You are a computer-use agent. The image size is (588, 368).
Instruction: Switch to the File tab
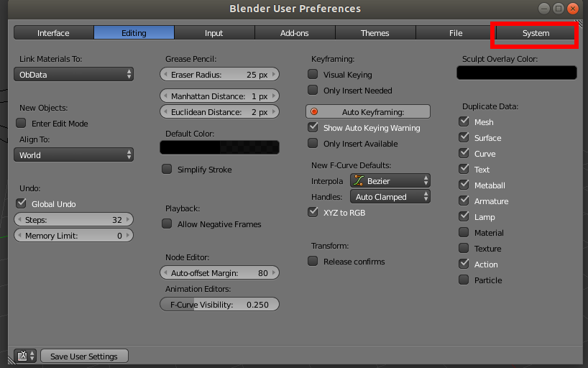(456, 32)
